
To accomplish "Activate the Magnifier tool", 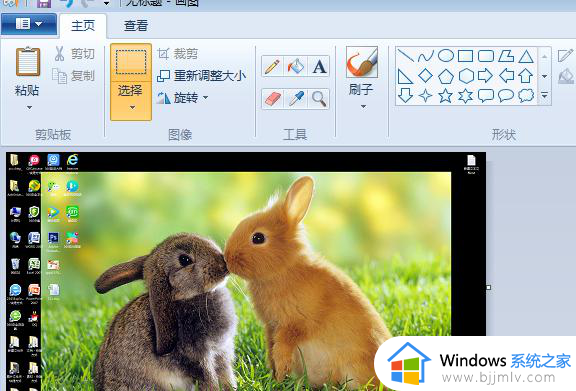I will pos(319,98).
